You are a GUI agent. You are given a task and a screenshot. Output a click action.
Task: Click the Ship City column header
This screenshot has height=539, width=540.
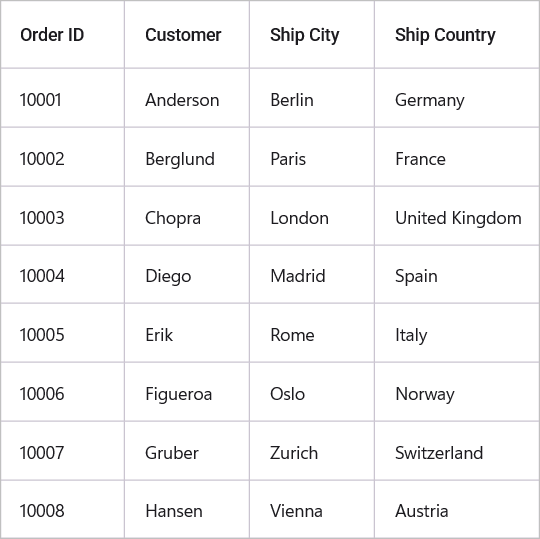pos(312,34)
